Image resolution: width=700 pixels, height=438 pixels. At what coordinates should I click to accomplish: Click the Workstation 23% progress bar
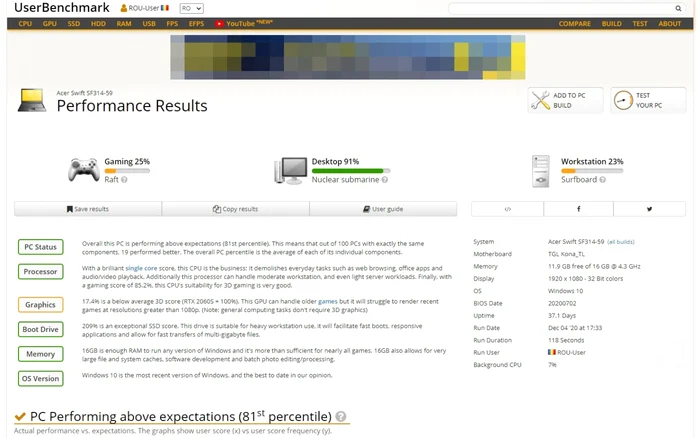(592, 171)
